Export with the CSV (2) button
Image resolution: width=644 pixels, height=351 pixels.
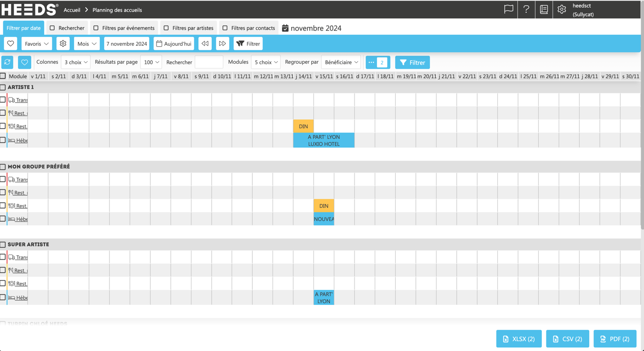pos(568,339)
